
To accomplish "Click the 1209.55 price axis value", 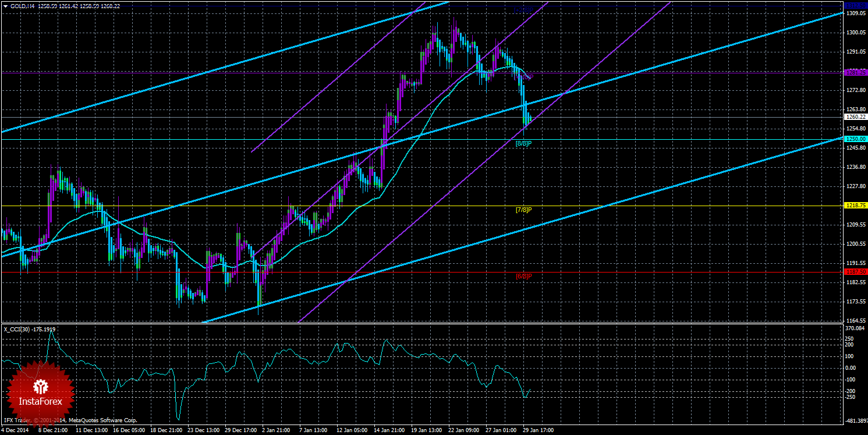I will coord(856,225).
